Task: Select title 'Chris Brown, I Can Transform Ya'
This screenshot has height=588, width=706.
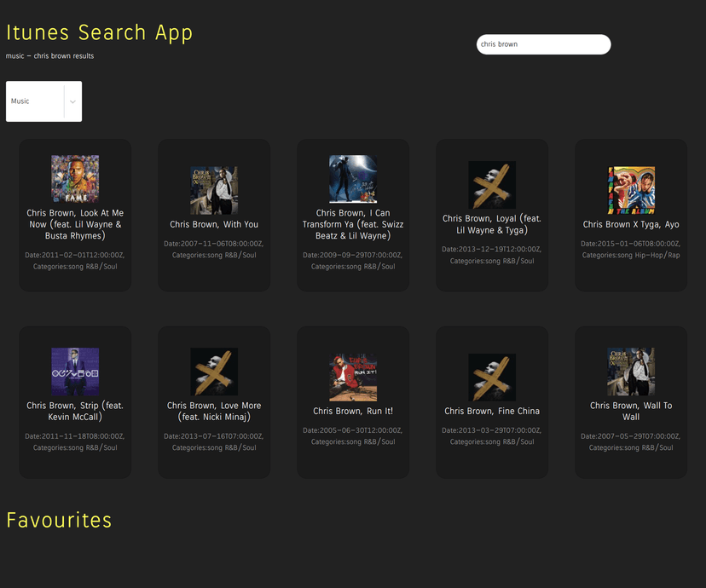Action: 353,224
